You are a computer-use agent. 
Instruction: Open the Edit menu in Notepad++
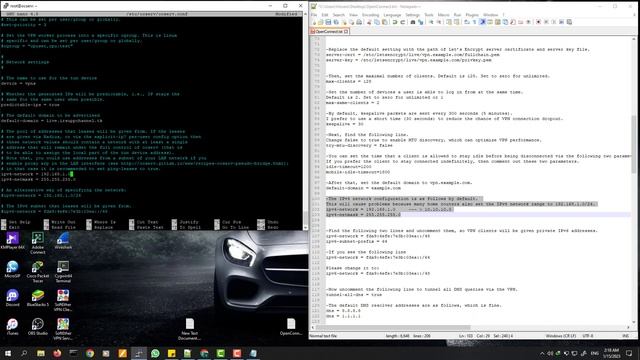325,15
